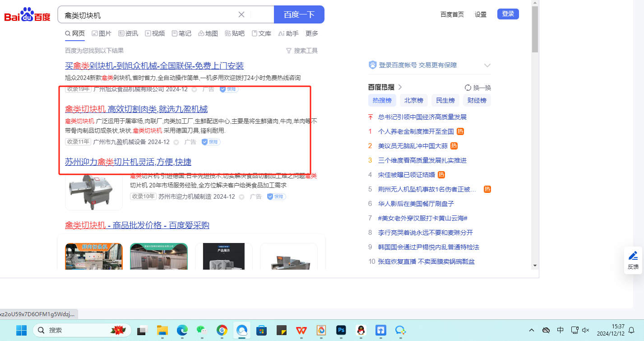Open the 搜索工具 filter options
This screenshot has height=341, width=644.
302,51
